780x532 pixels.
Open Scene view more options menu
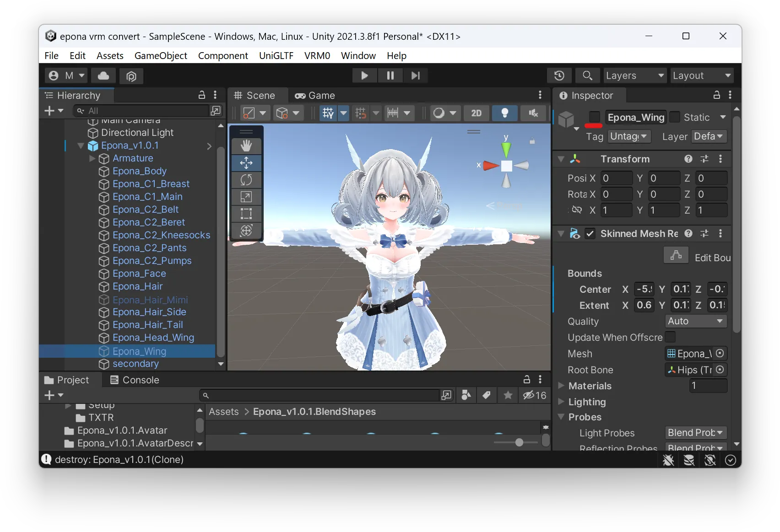(540, 95)
